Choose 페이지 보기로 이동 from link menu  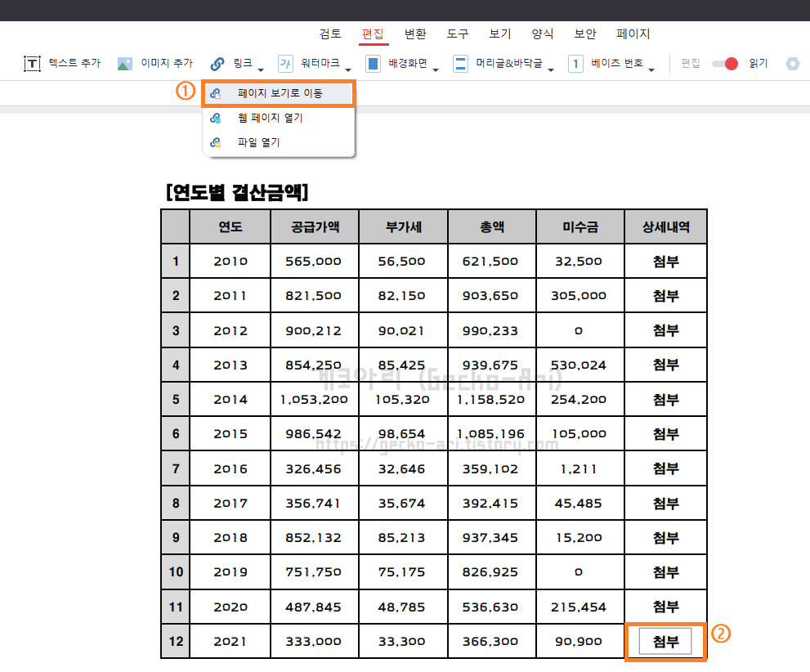(279, 93)
